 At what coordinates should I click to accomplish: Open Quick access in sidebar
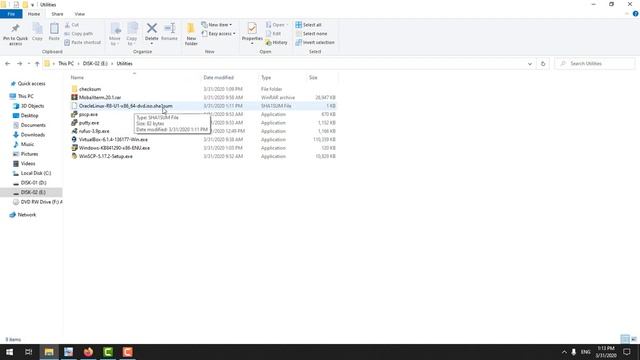click(x=31, y=84)
